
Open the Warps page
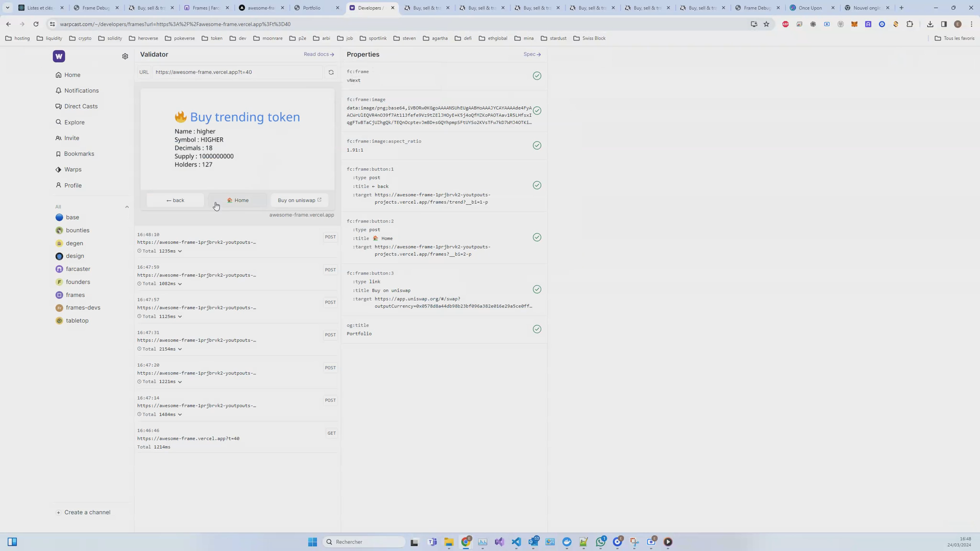coord(68,170)
